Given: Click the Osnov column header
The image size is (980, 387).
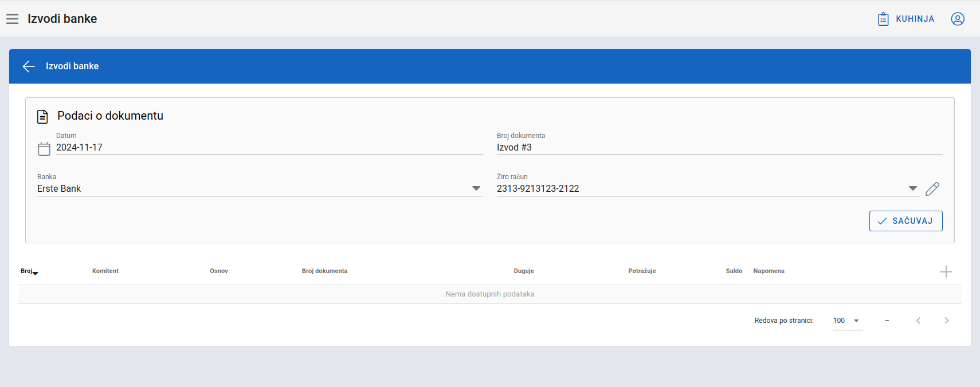Looking at the screenshot, I should [x=219, y=271].
